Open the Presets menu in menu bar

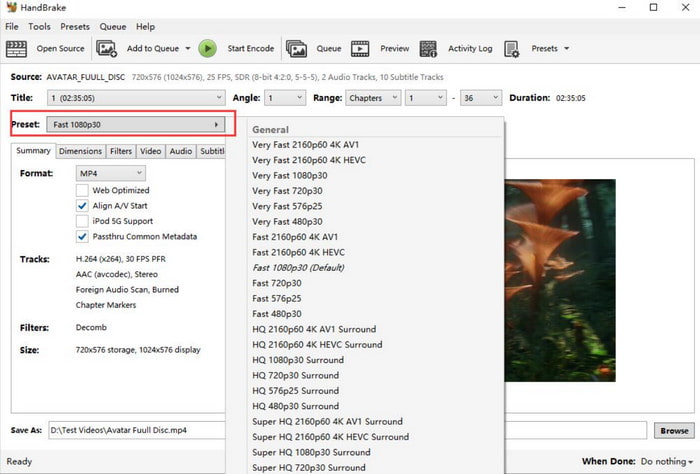pyautogui.click(x=75, y=27)
